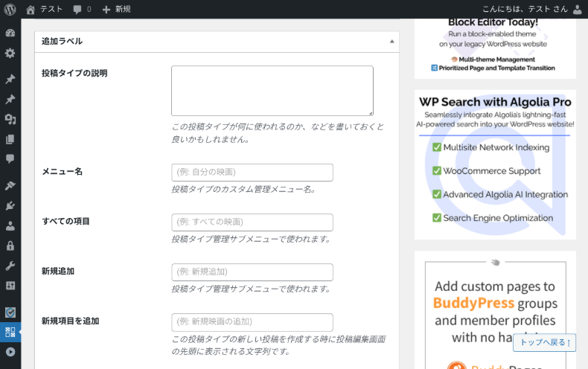Open the Tools wrench icon in the sidebar
This screenshot has width=588, height=369.
point(10,266)
